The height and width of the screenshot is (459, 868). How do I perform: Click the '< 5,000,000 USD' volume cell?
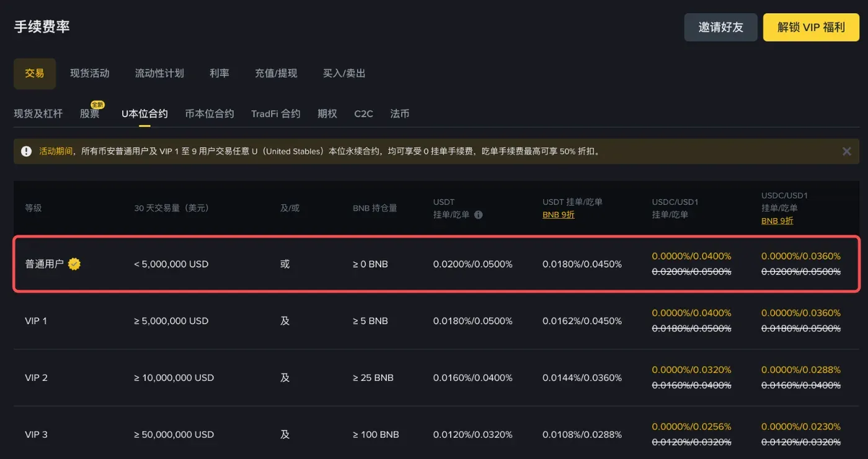(171, 264)
